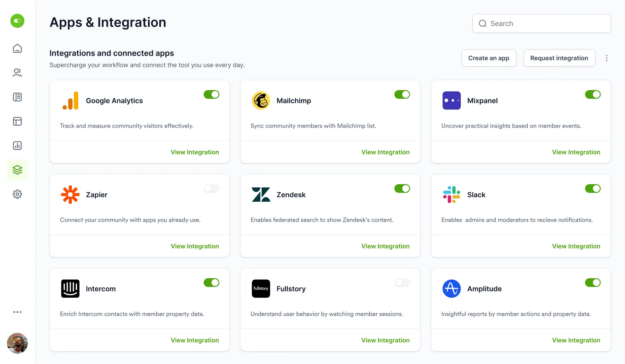Enable the Zapier integration toggle
Screen dimensions: 625x364
tap(211, 188)
